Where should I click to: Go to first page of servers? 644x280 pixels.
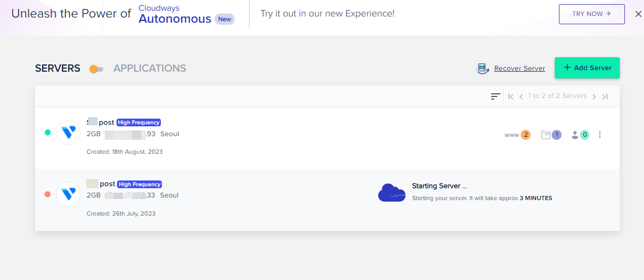[511, 96]
